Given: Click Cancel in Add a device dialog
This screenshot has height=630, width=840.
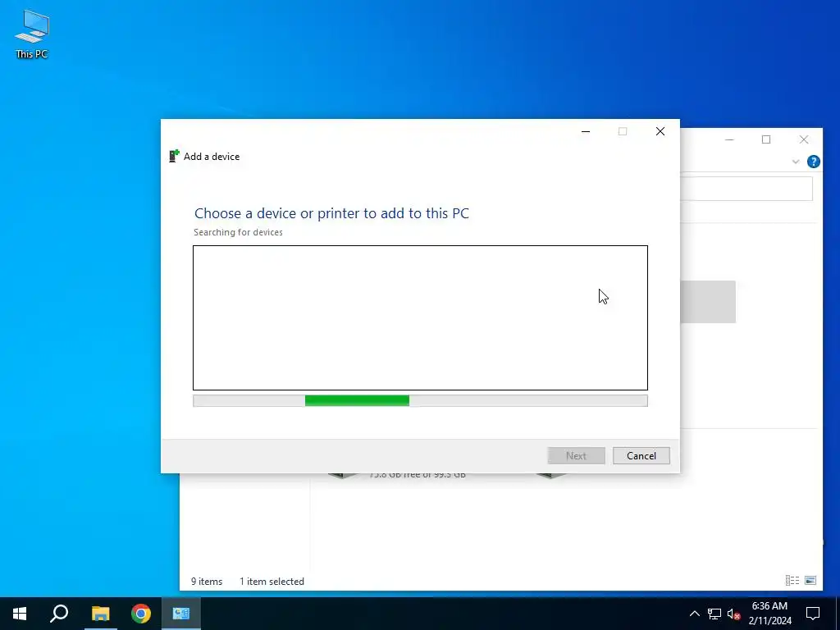Looking at the screenshot, I should pyautogui.click(x=641, y=456).
